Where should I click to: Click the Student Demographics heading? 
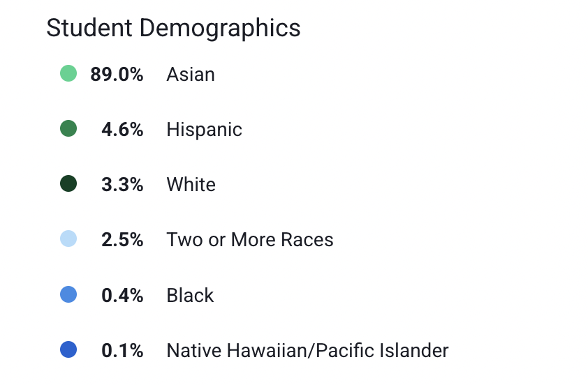pos(173,28)
